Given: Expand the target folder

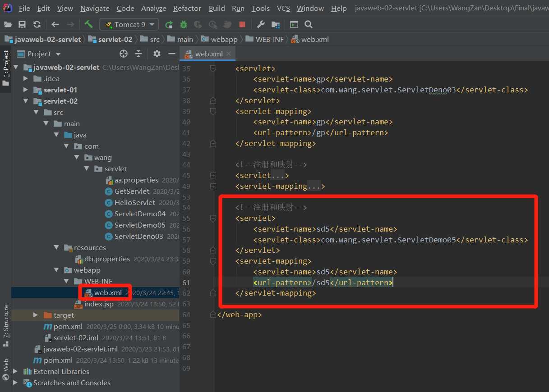Looking at the screenshot, I should pos(36,315).
